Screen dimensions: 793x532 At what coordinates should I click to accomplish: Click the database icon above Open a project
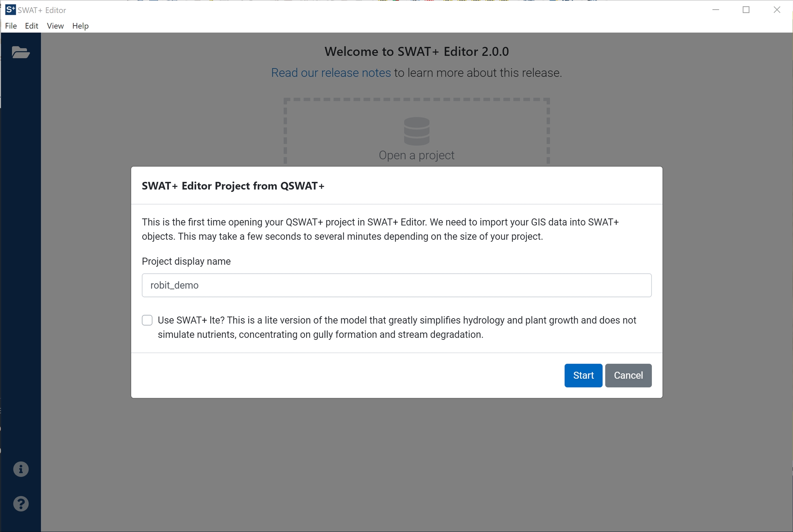[x=416, y=131]
